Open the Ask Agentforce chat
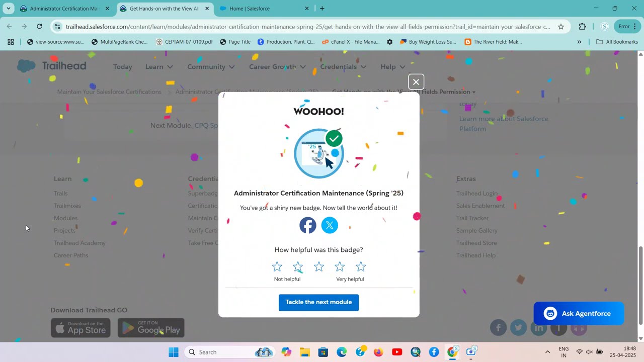This screenshot has width=644, height=362. 579,313
